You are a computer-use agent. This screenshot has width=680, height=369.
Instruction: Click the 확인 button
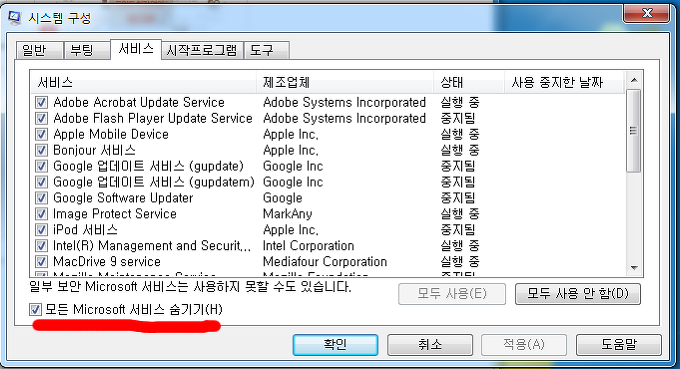[335, 345]
